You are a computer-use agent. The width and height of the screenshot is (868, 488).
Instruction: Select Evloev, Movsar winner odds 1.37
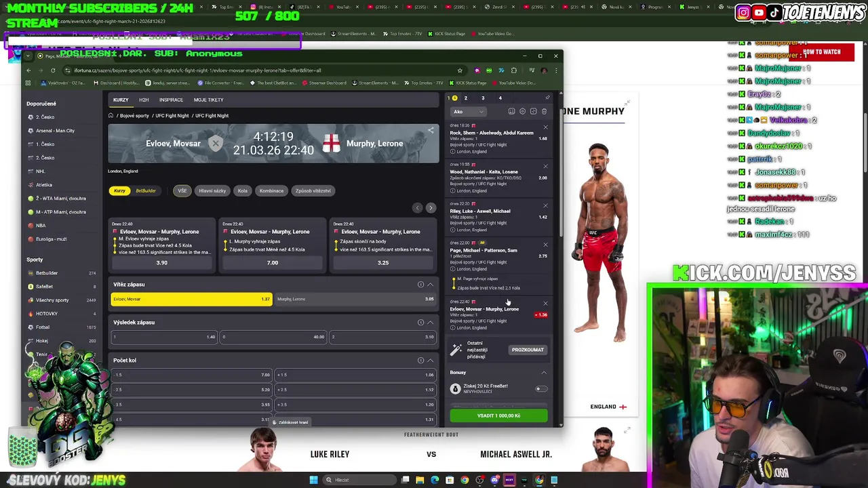pos(191,299)
